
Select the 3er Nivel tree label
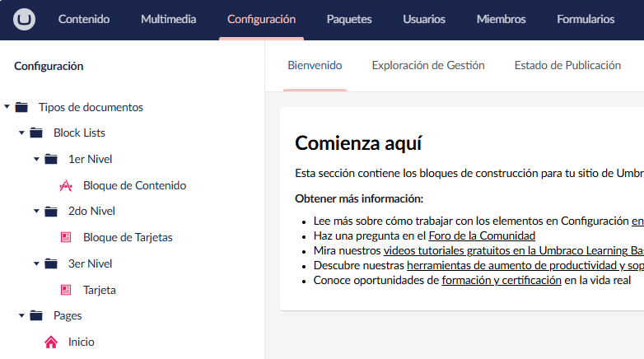[90, 263]
